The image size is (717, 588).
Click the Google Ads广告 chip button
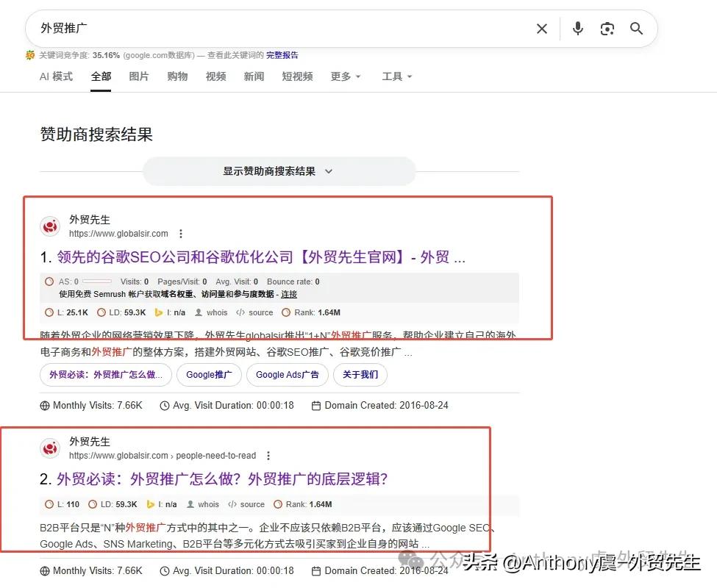287,375
